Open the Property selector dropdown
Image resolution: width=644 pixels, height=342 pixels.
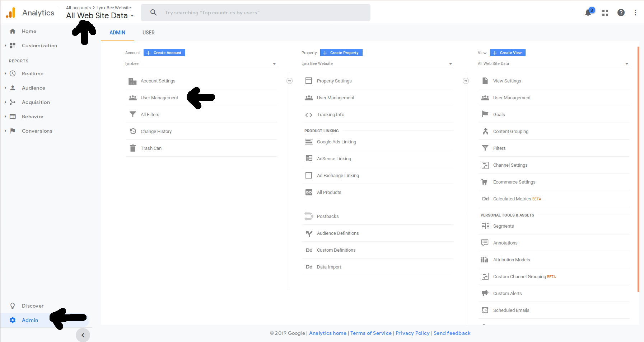[450, 63]
